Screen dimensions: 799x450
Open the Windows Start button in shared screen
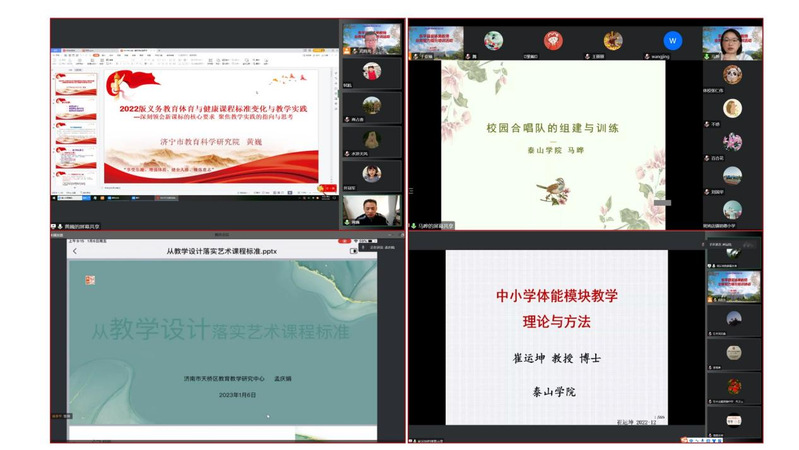54,198
